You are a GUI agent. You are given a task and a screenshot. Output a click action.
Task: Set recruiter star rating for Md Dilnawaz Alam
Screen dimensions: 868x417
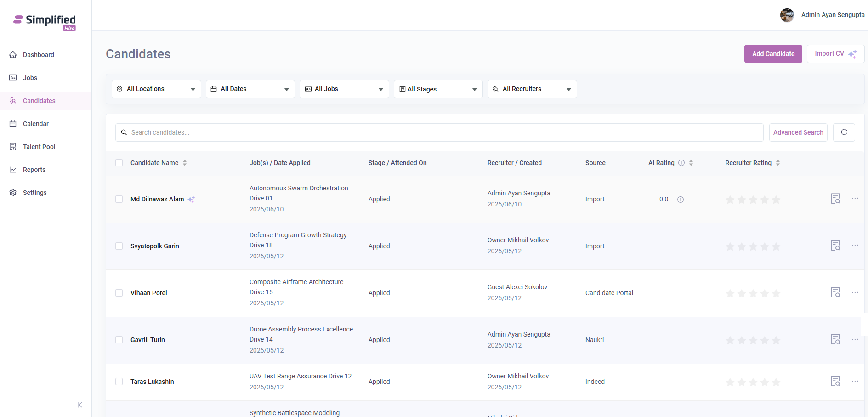tap(753, 200)
